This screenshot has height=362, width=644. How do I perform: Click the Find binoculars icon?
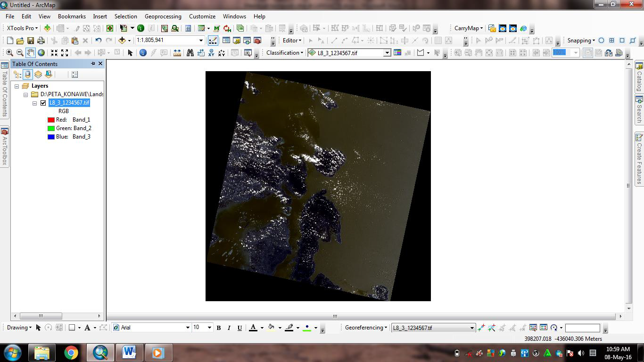pyautogui.click(x=191, y=53)
